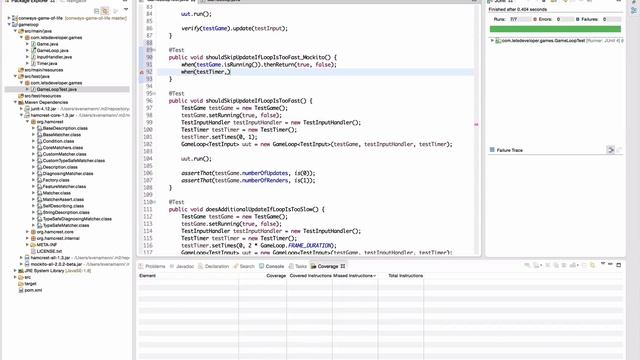Image resolution: width=640 pixels, height=360 pixels.
Task: Select the META-INF folder
Action: click(x=47, y=244)
